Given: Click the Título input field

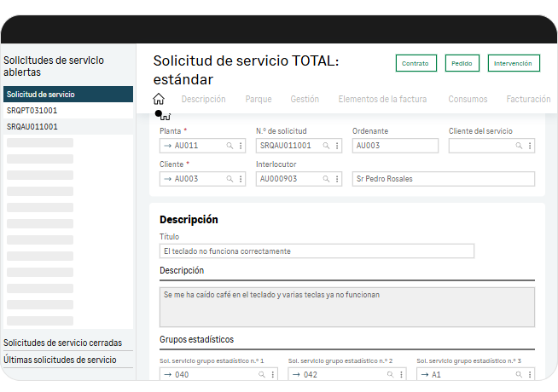Looking at the screenshot, I should (316, 251).
